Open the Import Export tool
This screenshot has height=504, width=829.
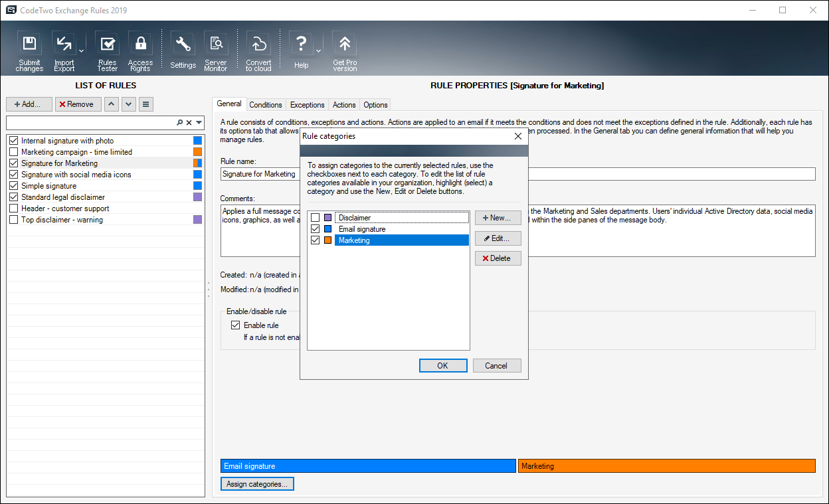point(64,51)
